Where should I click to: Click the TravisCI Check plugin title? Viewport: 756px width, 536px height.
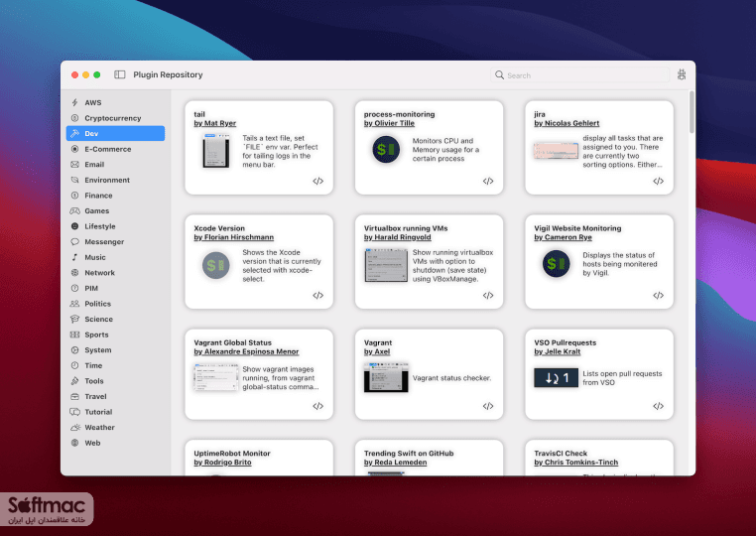click(x=561, y=453)
